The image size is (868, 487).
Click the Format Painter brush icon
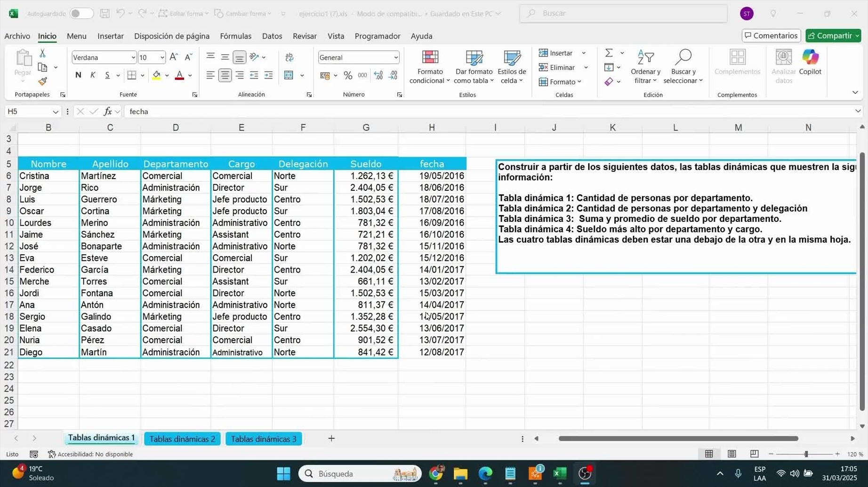[42, 81]
